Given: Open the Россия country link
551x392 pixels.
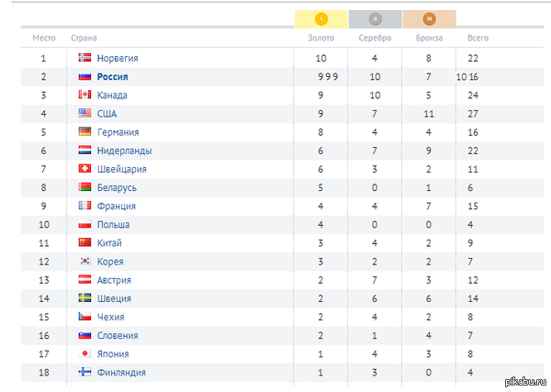Looking at the screenshot, I should 112,76.
